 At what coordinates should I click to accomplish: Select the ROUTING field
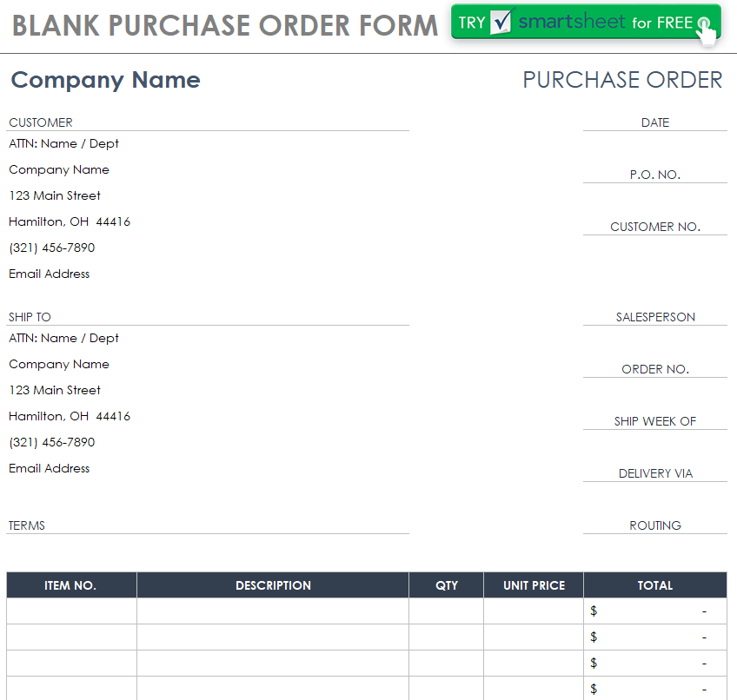654,525
